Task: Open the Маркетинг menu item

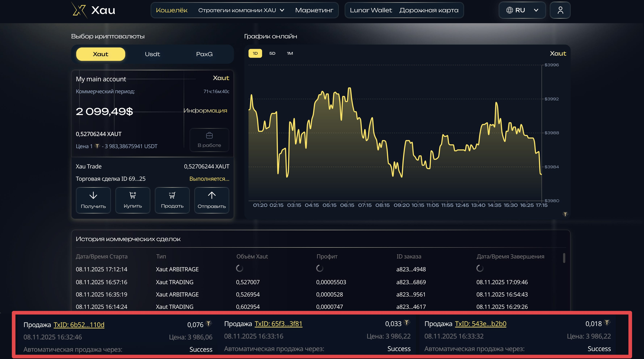Action: tap(314, 10)
